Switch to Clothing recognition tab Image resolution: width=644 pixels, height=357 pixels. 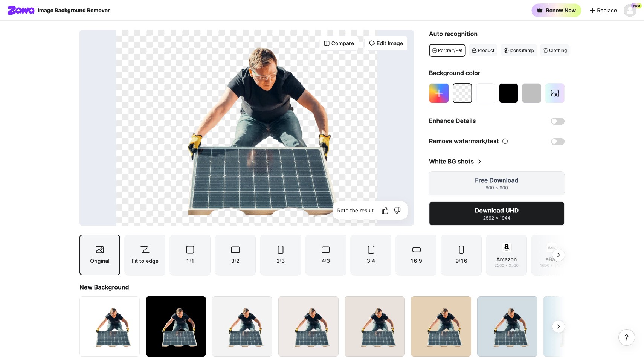555,50
